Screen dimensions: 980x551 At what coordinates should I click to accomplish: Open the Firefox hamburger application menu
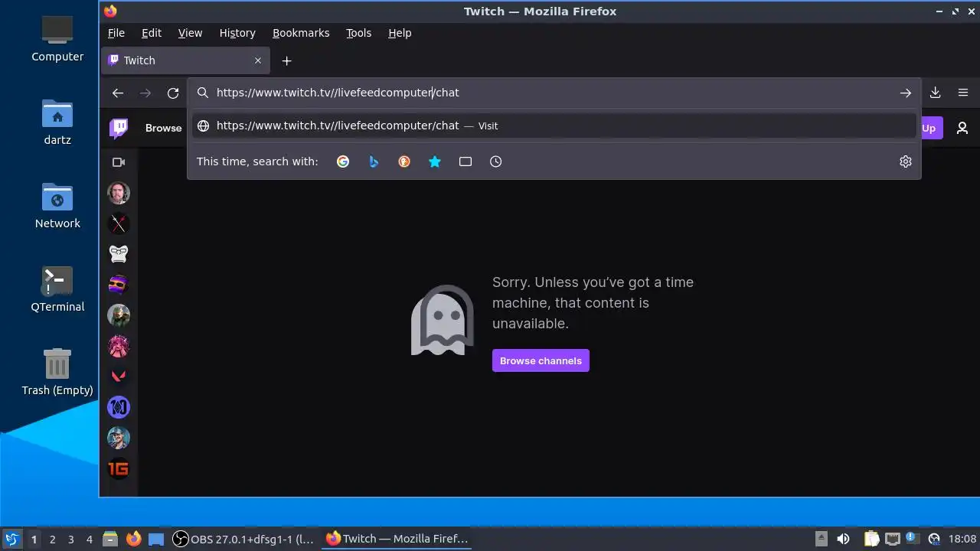tap(963, 93)
